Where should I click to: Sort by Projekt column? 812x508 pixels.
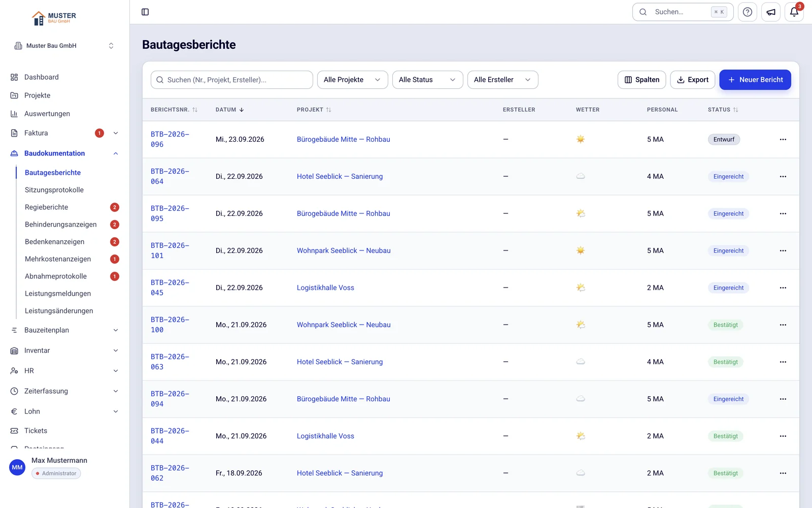pos(314,110)
